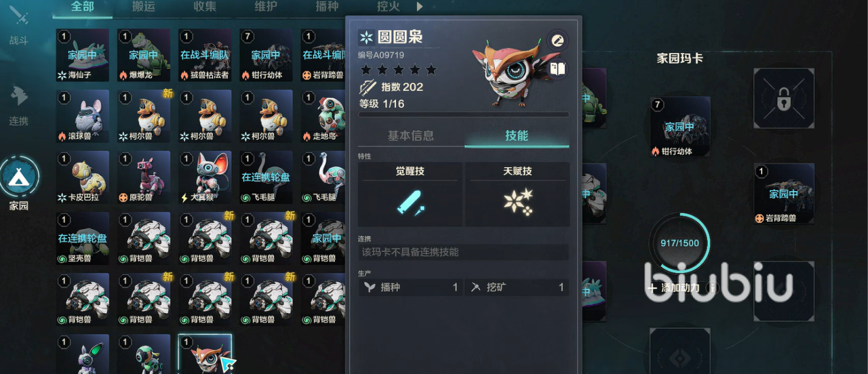Select the 搬运 filter tab

(x=143, y=7)
